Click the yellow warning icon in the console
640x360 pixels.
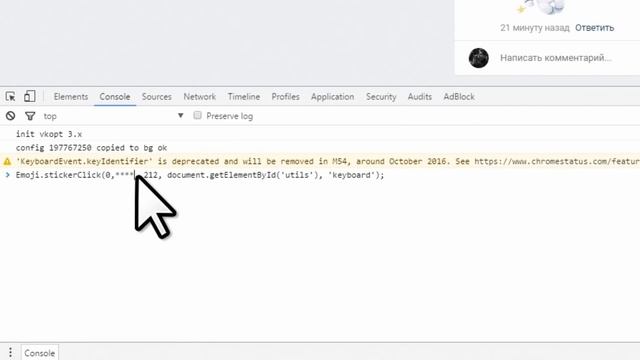tap(7, 162)
